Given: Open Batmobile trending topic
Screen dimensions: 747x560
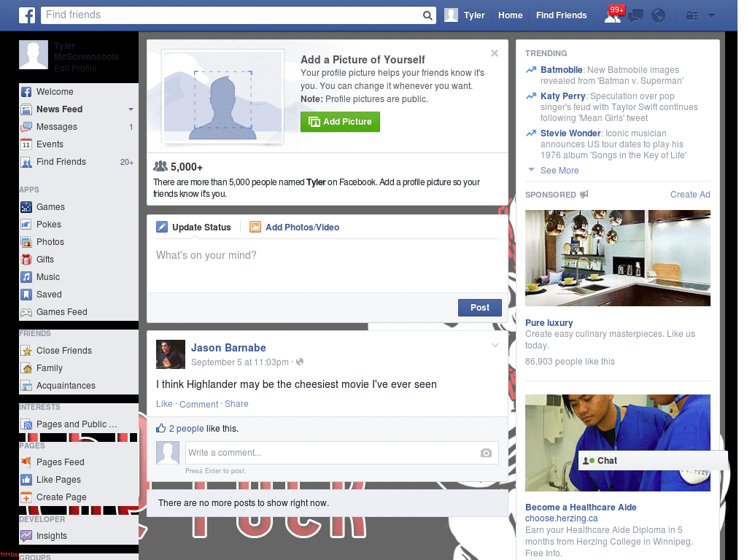Looking at the screenshot, I should (x=561, y=70).
